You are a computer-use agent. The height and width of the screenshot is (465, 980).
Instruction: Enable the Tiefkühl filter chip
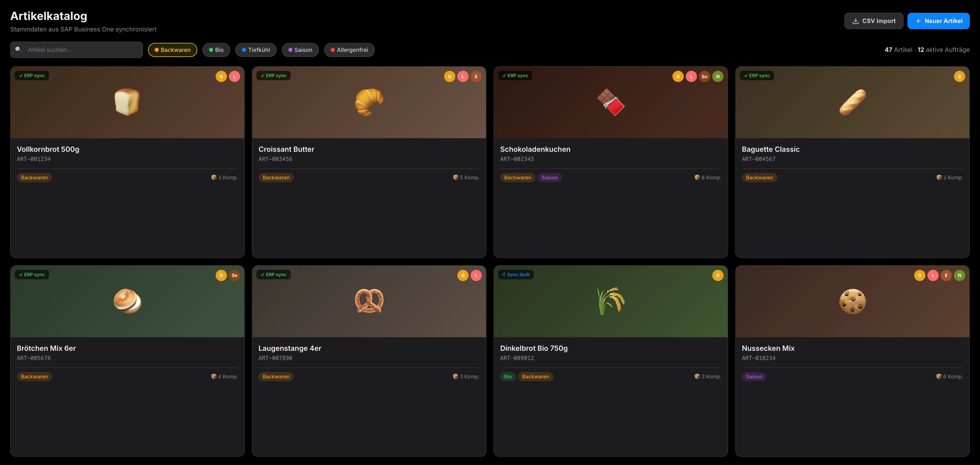pyautogui.click(x=256, y=50)
